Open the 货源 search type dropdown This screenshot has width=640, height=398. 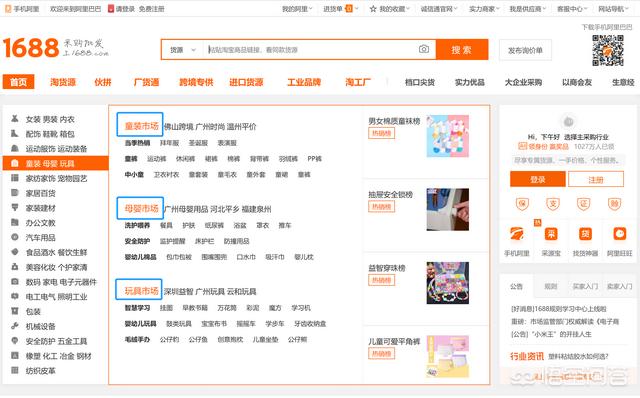pyautogui.click(x=182, y=50)
